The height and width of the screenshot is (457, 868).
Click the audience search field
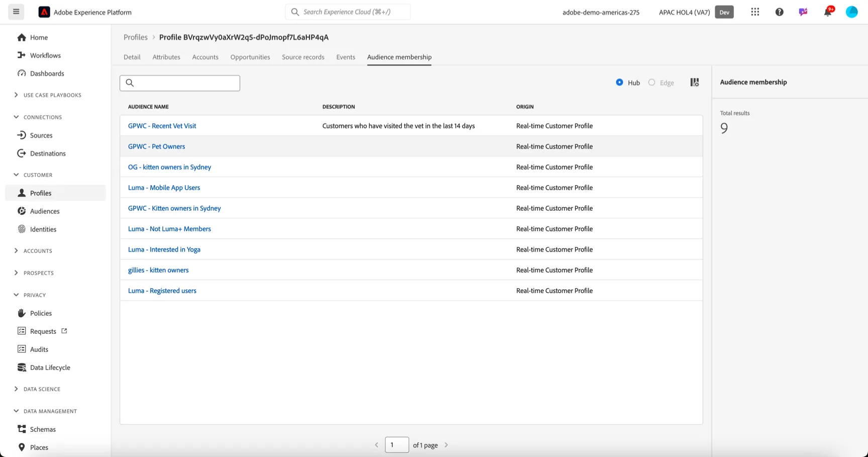click(x=180, y=83)
